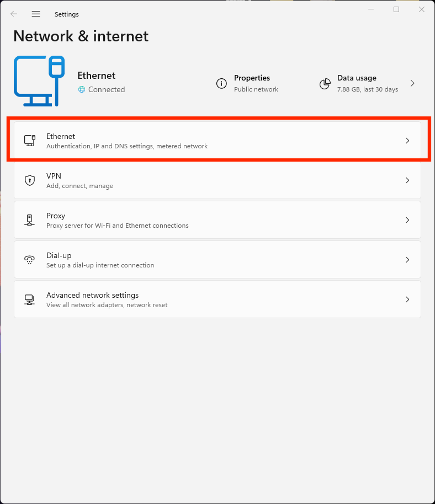Click the Advanced network settings icon

(30, 299)
